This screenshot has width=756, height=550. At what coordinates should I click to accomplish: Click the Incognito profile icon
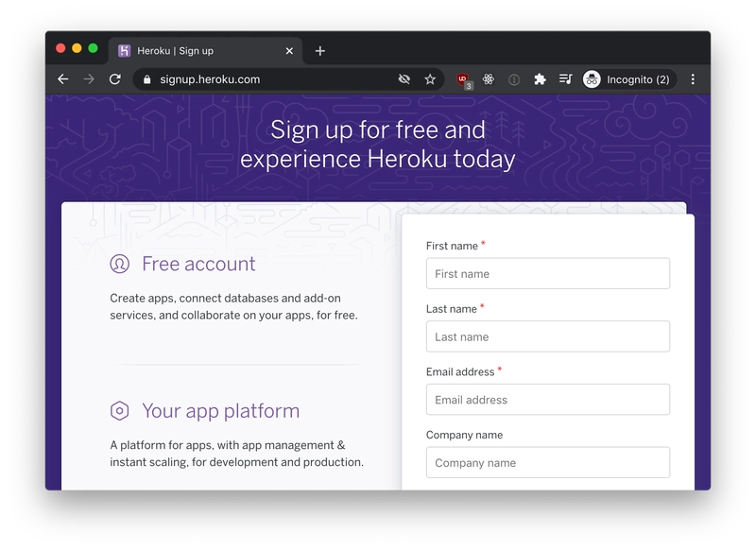tap(593, 80)
